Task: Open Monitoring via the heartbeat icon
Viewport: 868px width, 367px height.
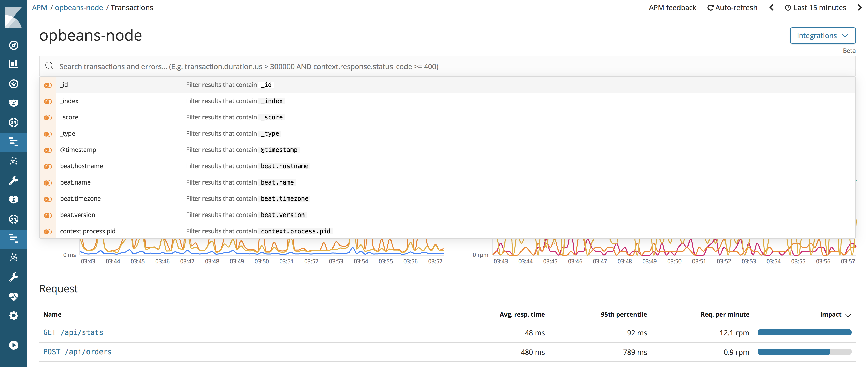Action: (x=13, y=297)
